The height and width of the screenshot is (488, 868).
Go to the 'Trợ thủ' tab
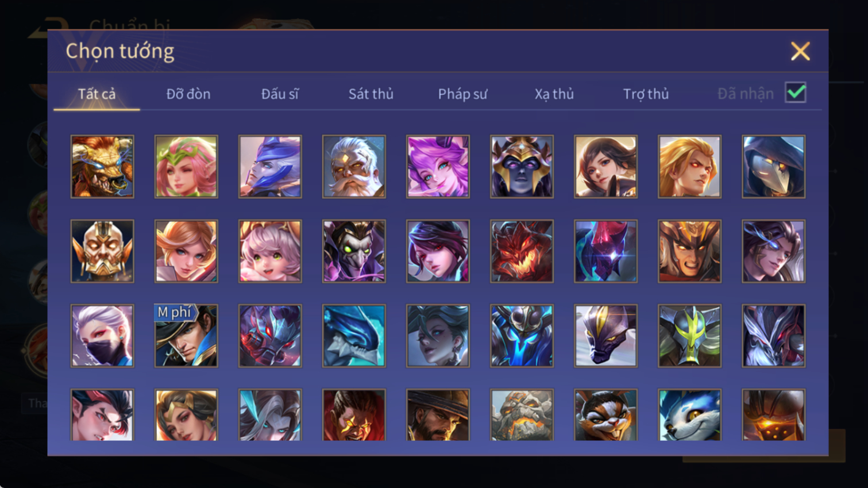[646, 94]
